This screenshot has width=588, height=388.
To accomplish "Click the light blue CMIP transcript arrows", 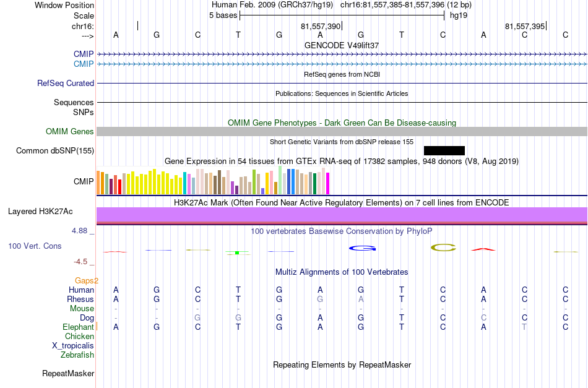I will coord(342,64).
